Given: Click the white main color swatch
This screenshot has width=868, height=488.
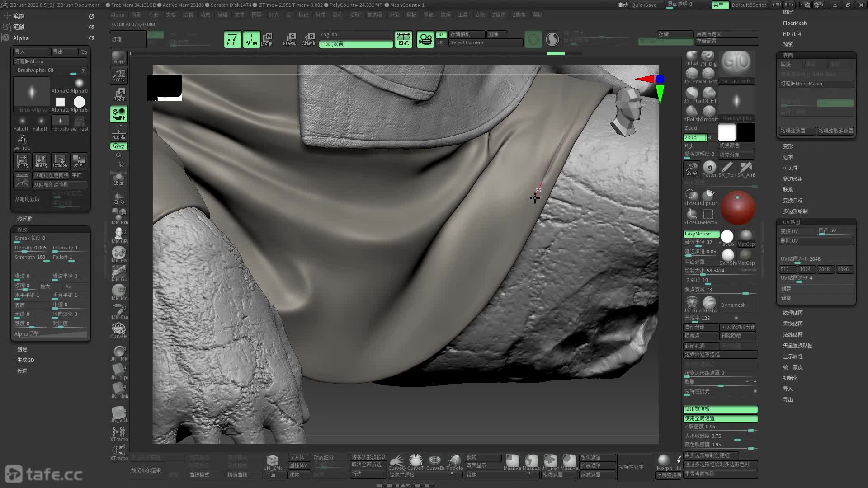Looking at the screenshot, I should [727, 132].
